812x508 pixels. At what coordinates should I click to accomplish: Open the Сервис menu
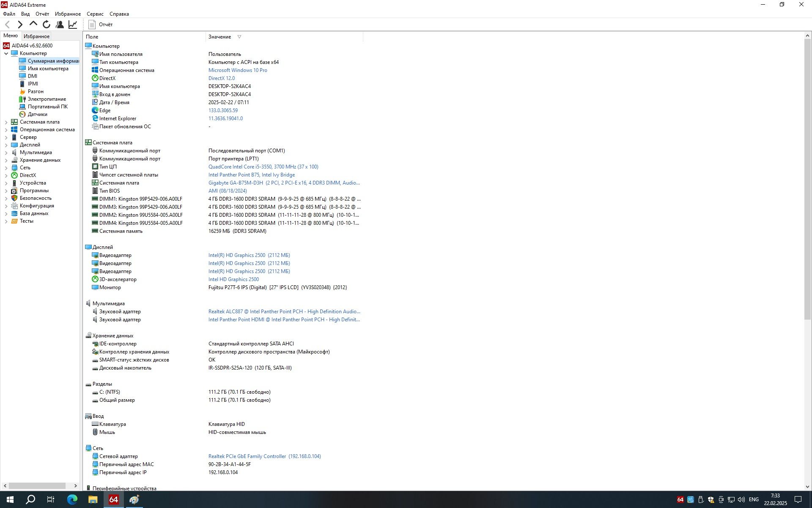click(95, 14)
